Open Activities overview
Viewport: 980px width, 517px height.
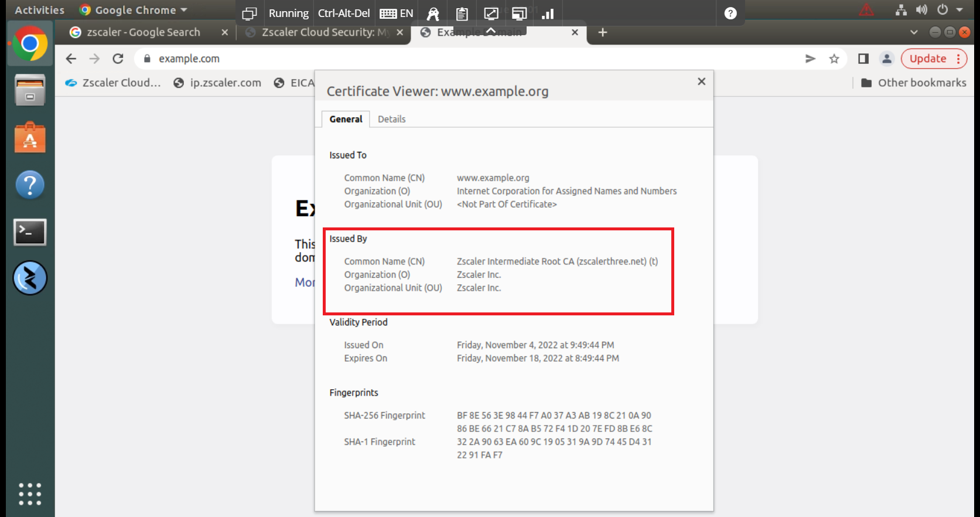coord(39,10)
